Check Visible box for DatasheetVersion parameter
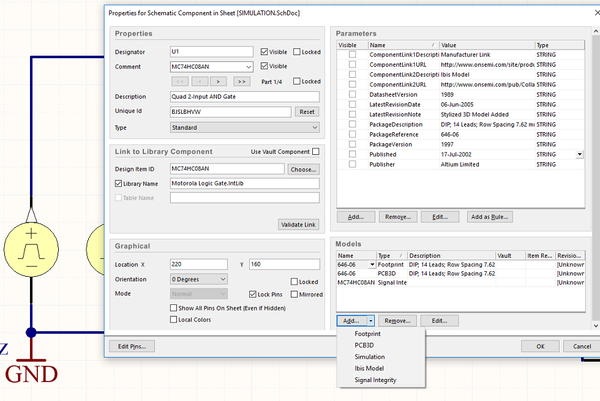 pos(352,95)
